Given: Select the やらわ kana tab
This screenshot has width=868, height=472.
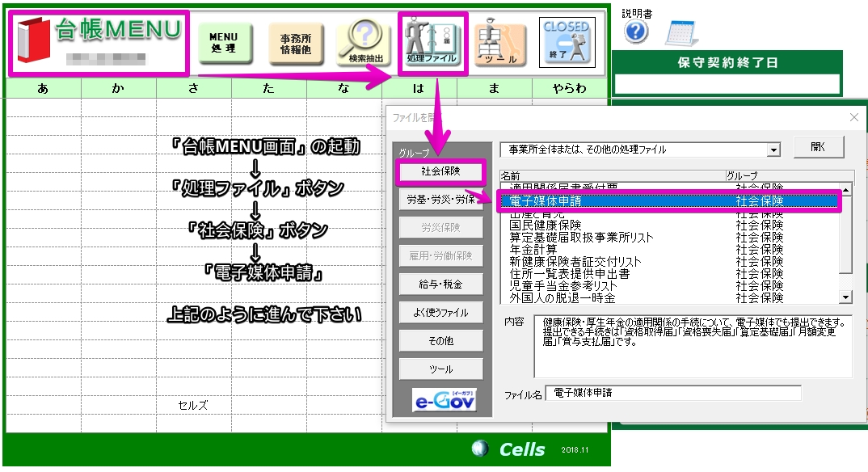Looking at the screenshot, I should point(570,88).
